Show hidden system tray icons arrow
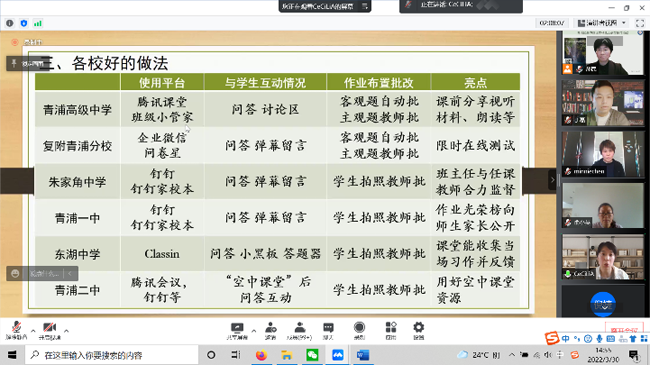The width and height of the screenshot is (650, 365). (512, 355)
